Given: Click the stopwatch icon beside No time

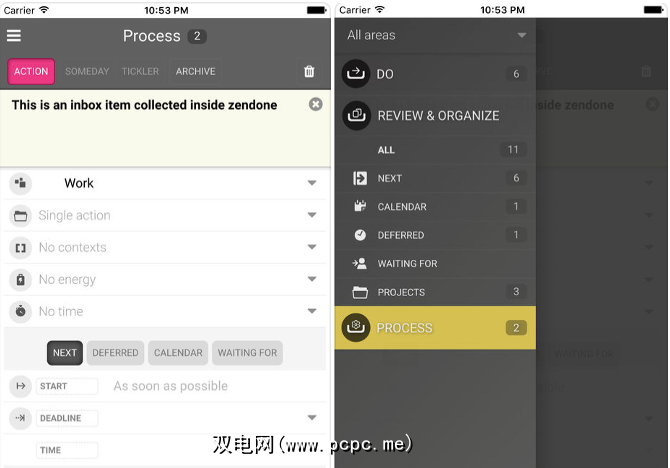Looking at the screenshot, I should coord(20,311).
